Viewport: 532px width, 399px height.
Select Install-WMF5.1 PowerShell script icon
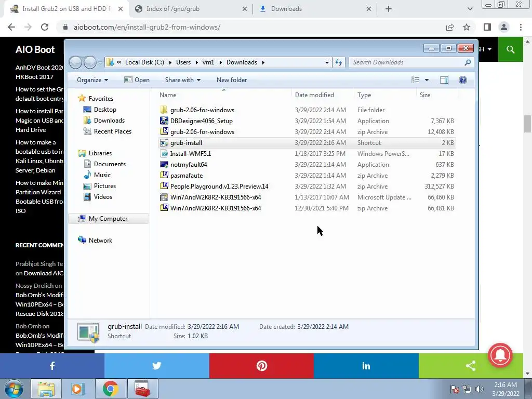click(164, 154)
